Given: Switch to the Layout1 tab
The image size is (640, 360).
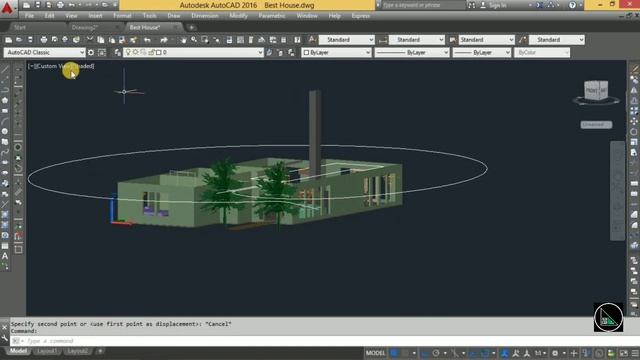Looking at the screenshot, I should point(47,351).
